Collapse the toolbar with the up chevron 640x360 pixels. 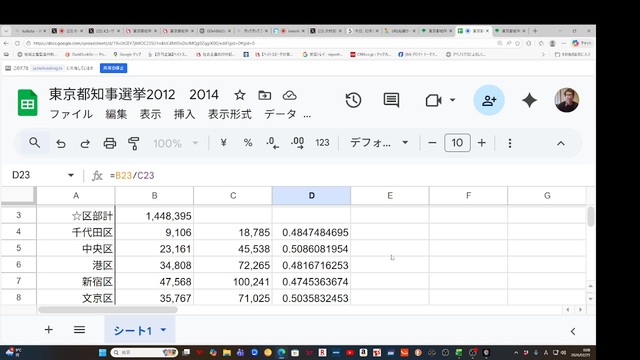click(x=561, y=143)
